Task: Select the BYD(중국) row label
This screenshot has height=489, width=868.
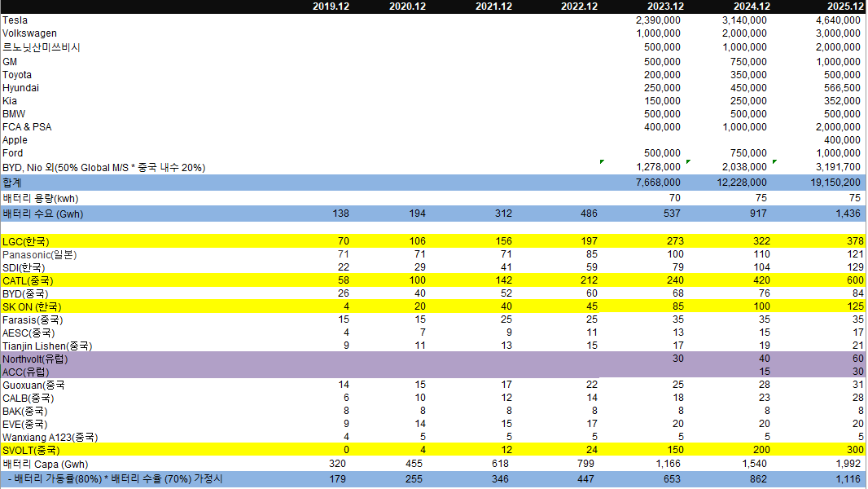Action: pos(25,294)
